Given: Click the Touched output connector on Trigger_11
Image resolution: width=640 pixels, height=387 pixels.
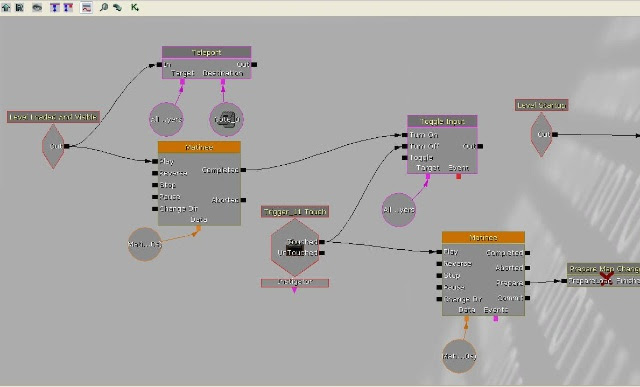Looking at the screenshot, I should pyautogui.click(x=322, y=242).
